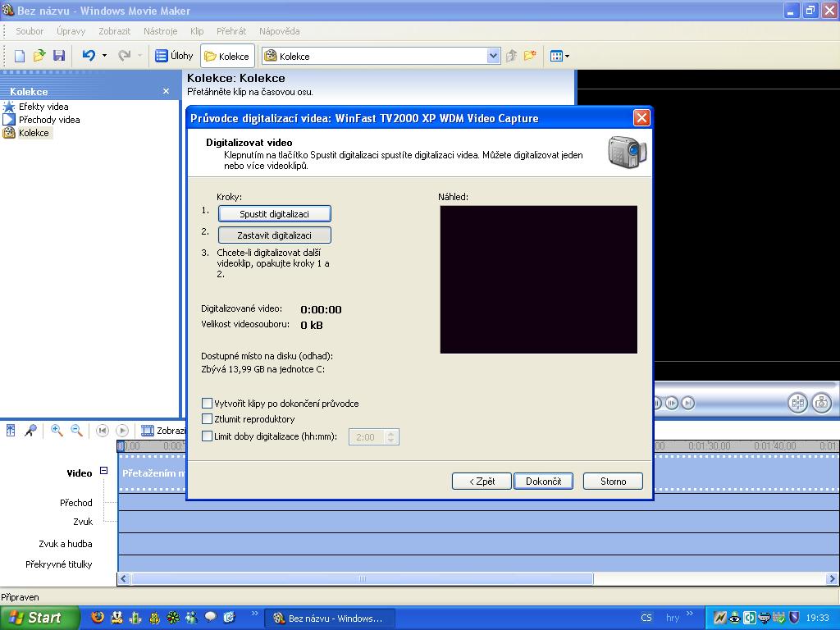This screenshot has width=840, height=630.
Task: Click the timeline horizontal scrollbar thumb
Action: [362, 578]
